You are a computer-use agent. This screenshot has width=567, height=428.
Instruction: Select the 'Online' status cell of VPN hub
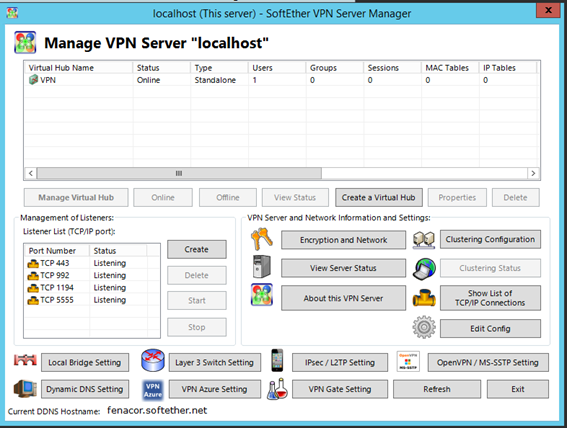click(149, 80)
